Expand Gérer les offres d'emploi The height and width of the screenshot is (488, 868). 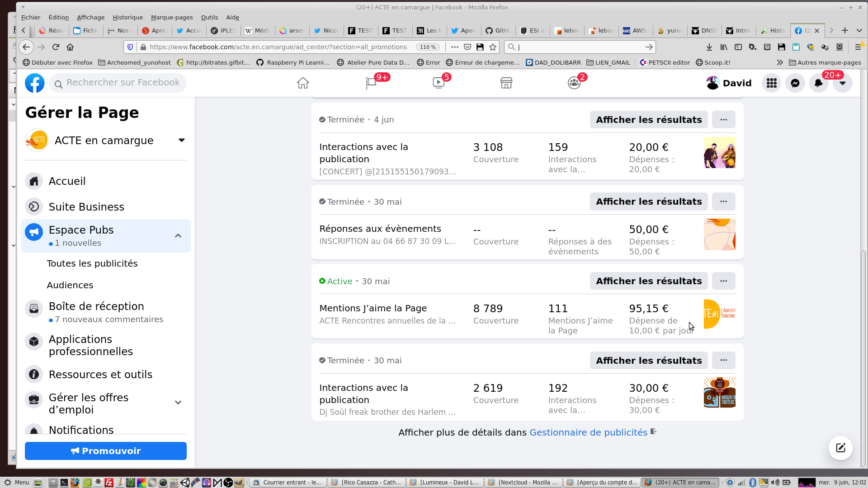click(x=178, y=403)
